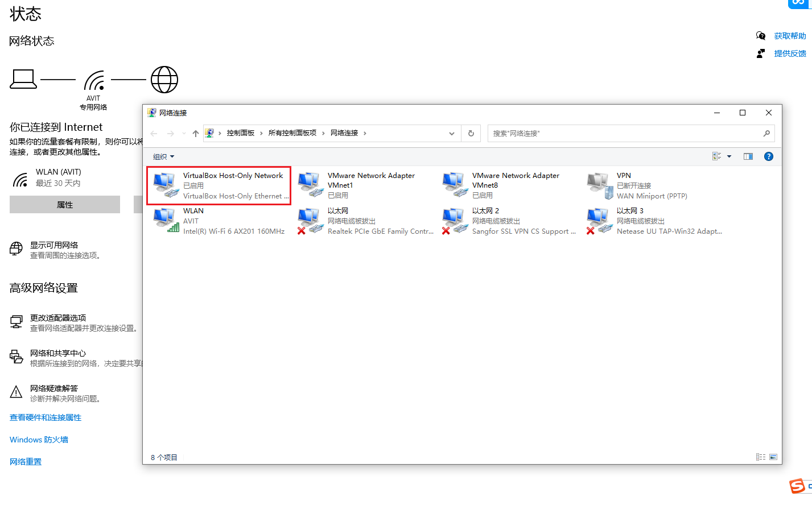Select the VMware Network Adapter VMnet8 icon
The width and height of the screenshot is (812, 505).
(455, 185)
